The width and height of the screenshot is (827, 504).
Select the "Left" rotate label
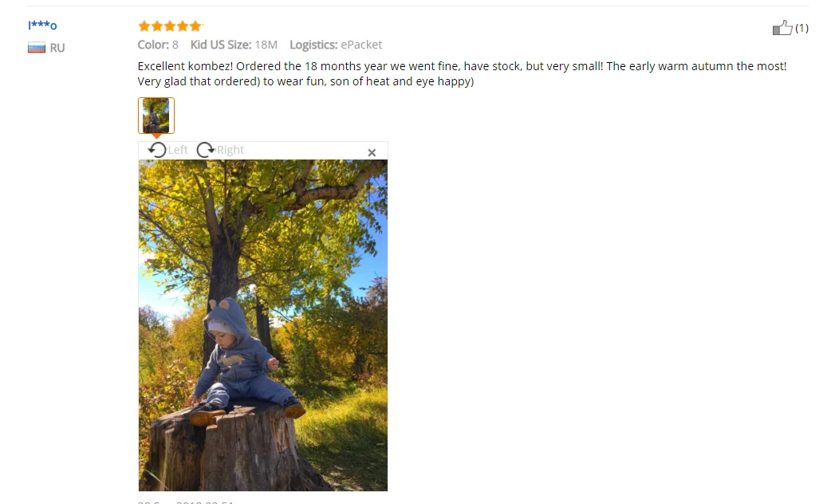[x=178, y=150]
